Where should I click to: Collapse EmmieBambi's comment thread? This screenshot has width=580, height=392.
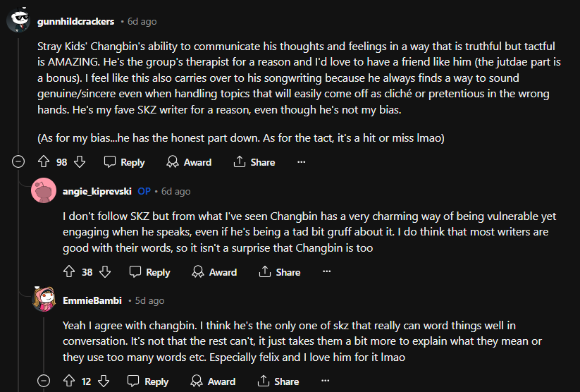[44, 381]
